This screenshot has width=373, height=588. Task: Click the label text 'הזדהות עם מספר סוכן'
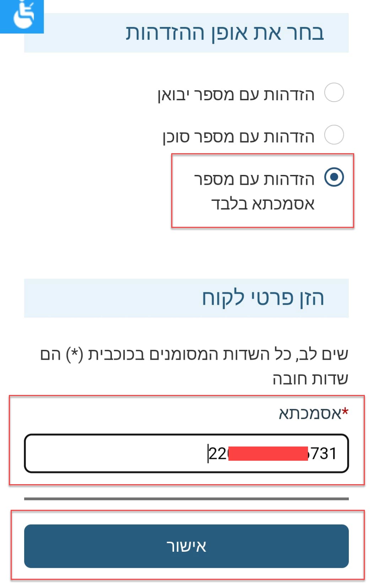tap(239, 137)
